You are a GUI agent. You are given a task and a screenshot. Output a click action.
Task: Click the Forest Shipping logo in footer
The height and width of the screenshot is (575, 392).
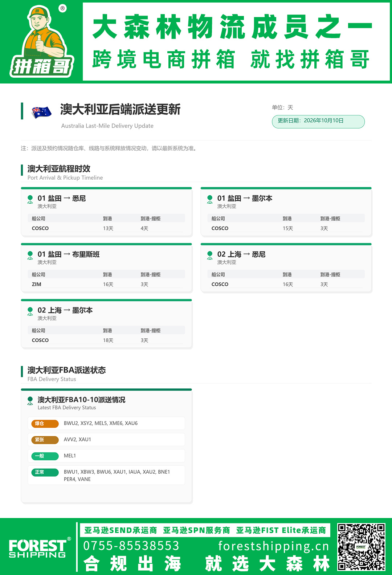click(x=40, y=548)
